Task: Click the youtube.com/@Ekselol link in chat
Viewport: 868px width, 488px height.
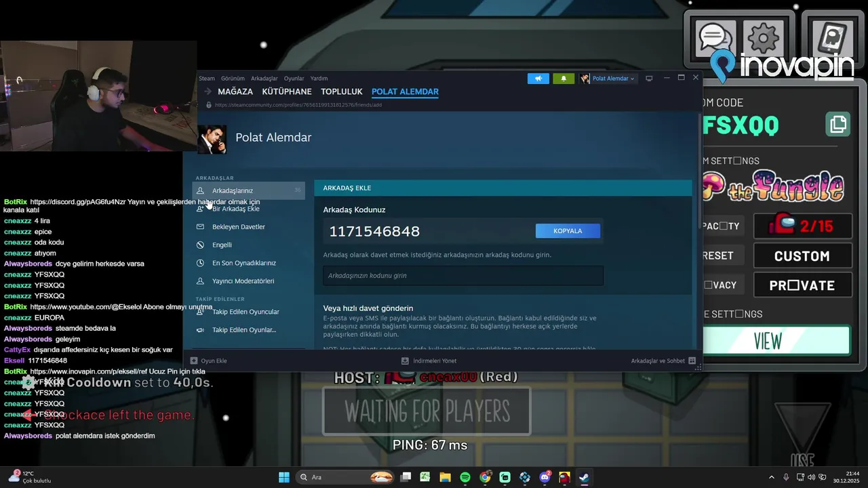Action: click(85, 307)
